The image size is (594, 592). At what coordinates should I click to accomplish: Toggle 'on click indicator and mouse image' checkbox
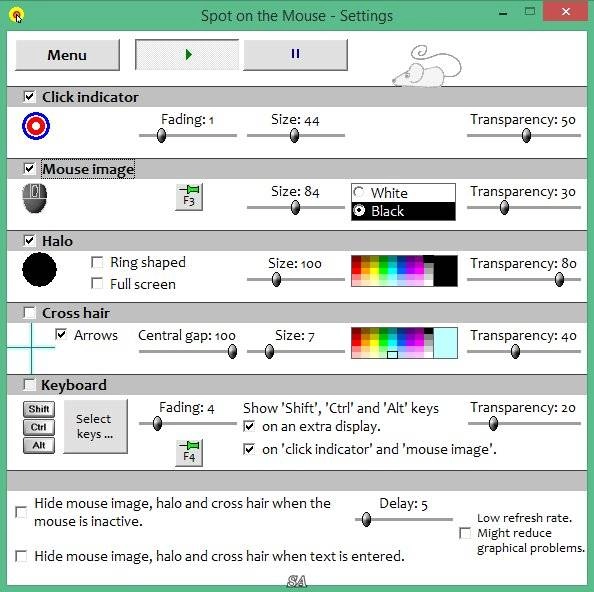tap(249, 449)
